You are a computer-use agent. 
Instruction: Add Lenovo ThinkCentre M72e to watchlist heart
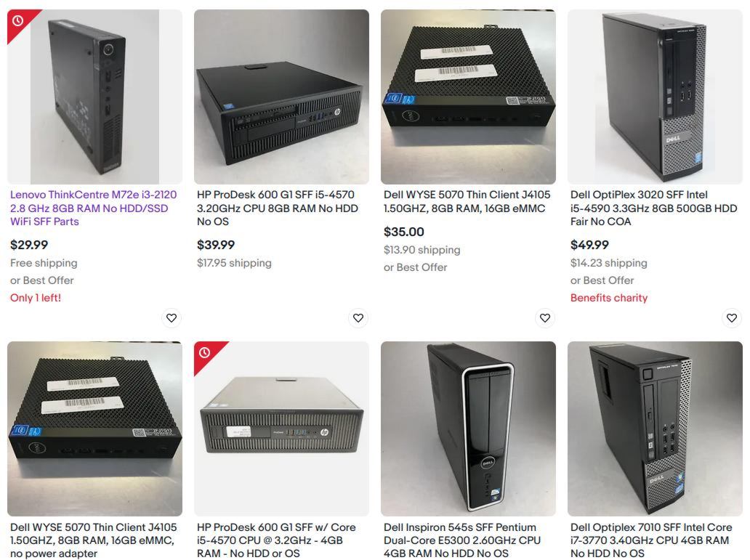(x=172, y=318)
